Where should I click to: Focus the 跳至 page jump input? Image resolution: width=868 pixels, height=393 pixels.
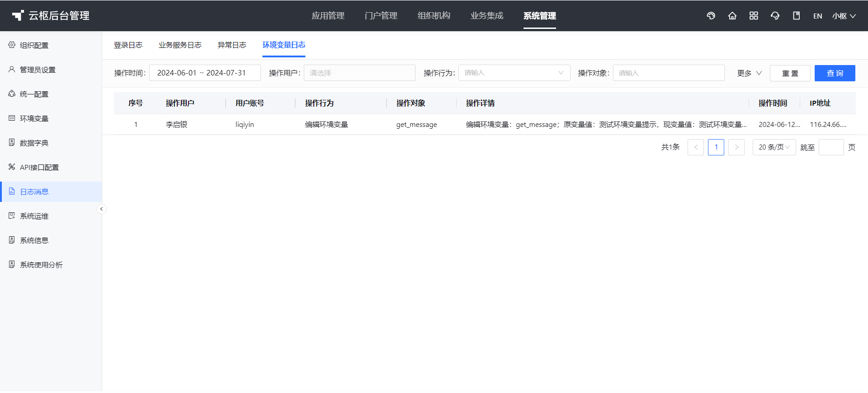click(x=831, y=147)
